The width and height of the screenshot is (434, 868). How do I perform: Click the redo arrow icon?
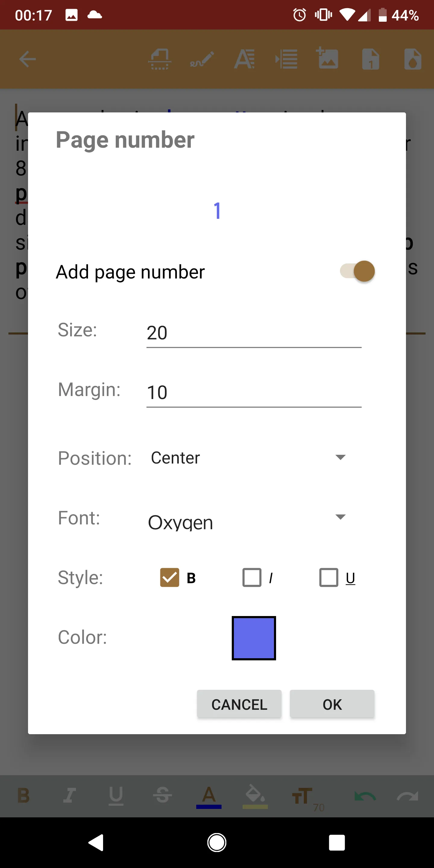(x=408, y=796)
